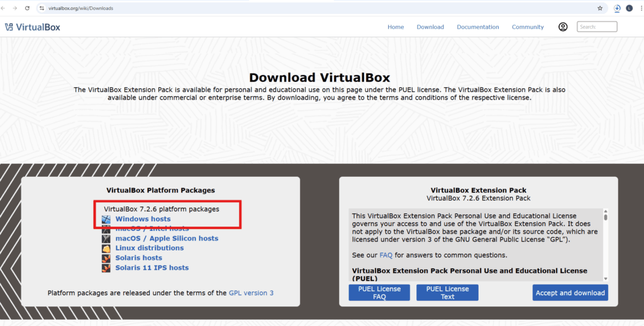Open the GPL version 3 link

pos(251,293)
